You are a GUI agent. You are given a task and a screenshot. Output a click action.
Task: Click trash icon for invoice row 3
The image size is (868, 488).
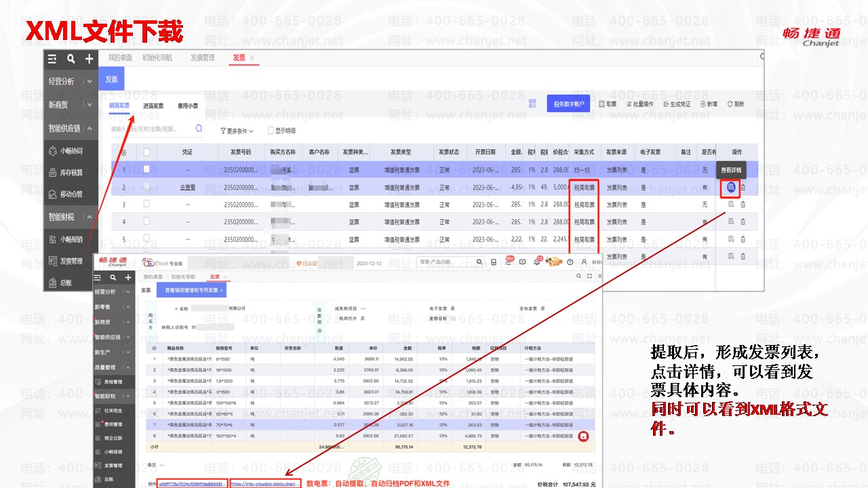(743, 204)
